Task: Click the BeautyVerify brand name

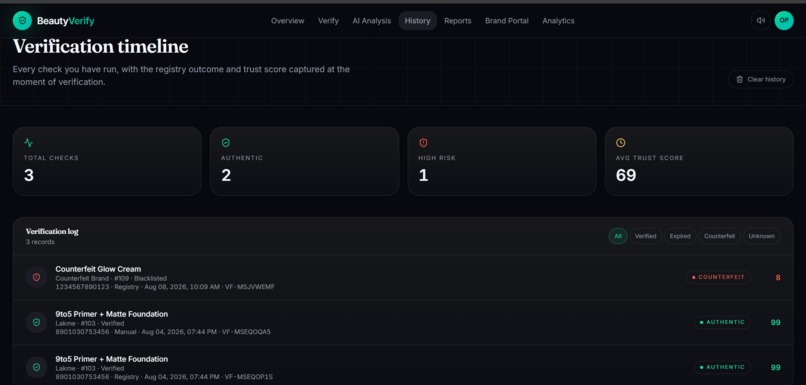Action: tap(65, 21)
